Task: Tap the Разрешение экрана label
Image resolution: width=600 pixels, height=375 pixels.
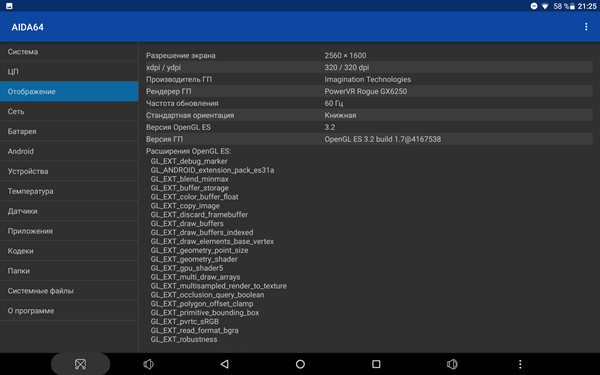Action: click(x=181, y=55)
